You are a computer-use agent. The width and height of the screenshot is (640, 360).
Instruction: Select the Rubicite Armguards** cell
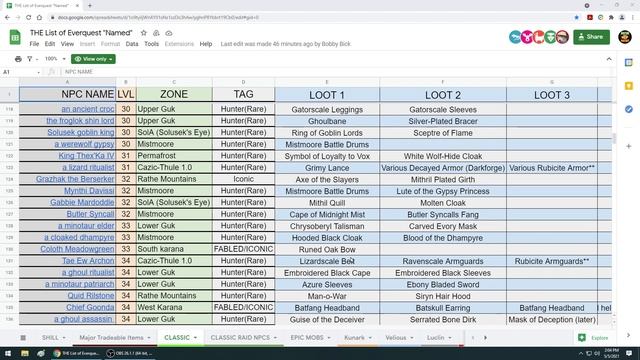(552, 261)
